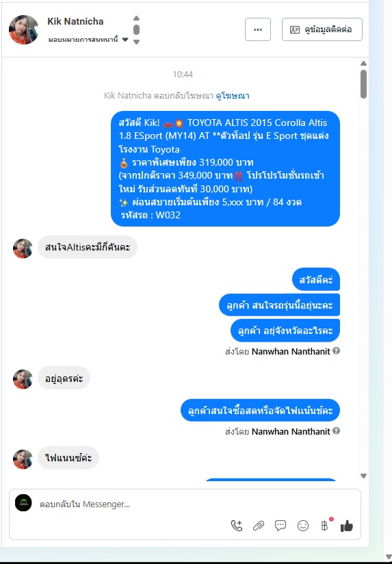Image resolution: width=392 pixels, height=564 pixels.
Task: Click the header small scroll up arrow
Action: tap(136, 18)
